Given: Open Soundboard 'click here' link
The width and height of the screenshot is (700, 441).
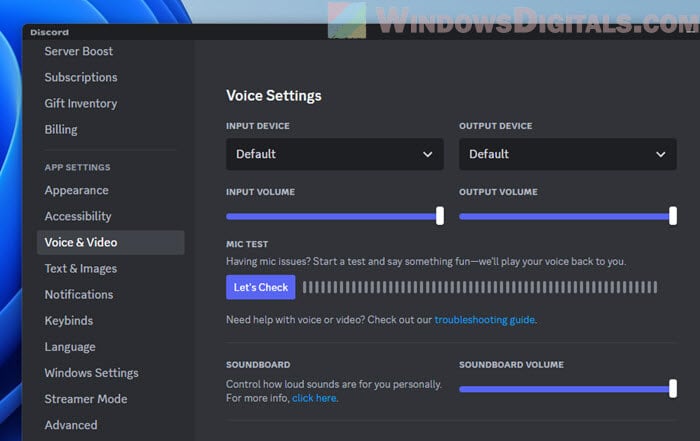Looking at the screenshot, I should (x=314, y=398).
